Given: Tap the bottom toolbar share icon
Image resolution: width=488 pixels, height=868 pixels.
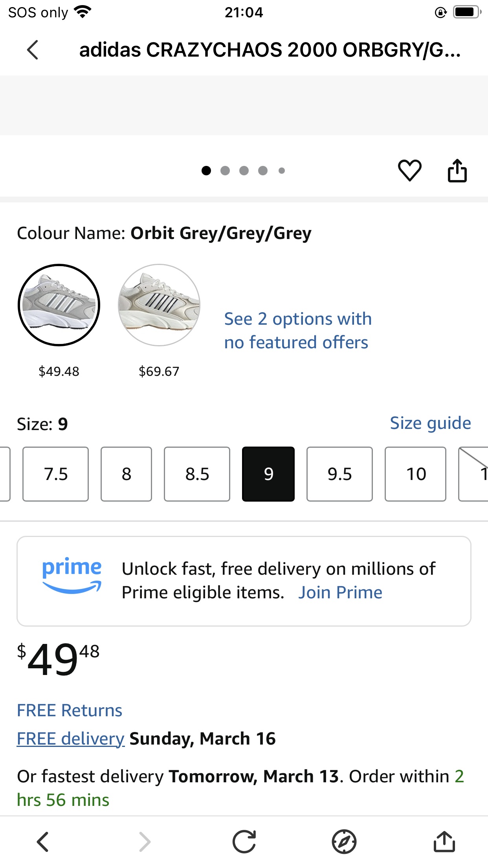Looking at the screenshot, I should [x=444, y=842].
